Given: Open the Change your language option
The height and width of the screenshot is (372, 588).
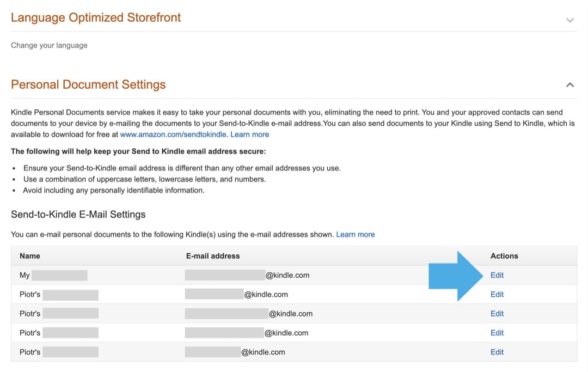Looking at the screenshot, I should pyautogui.click(x=49, y=45).
